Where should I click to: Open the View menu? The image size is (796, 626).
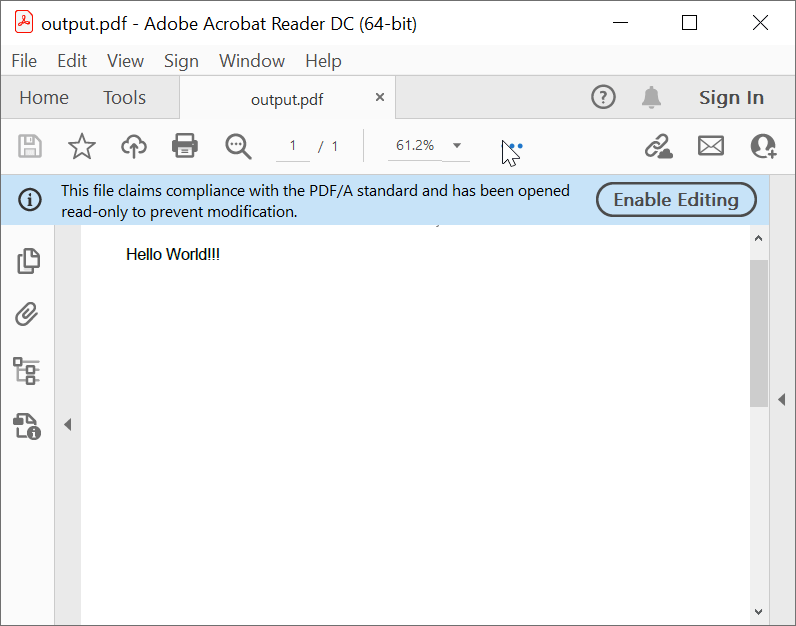(x=125, y=61)
